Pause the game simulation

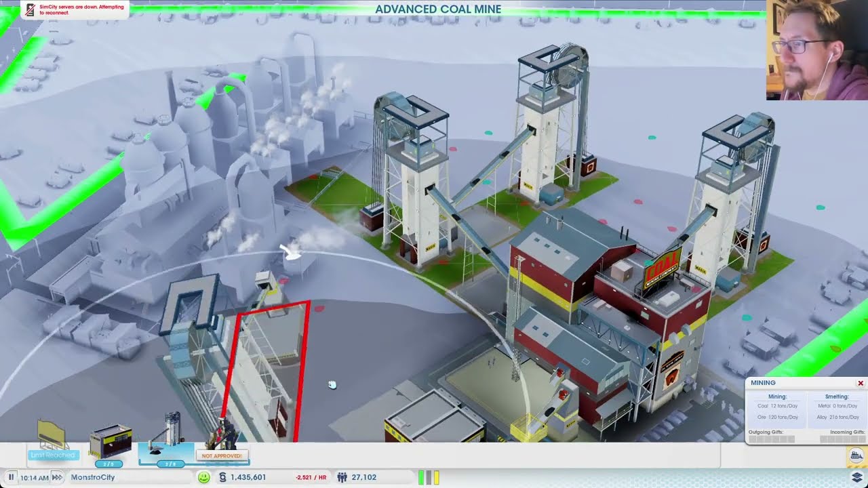click(x=11, y=477)
